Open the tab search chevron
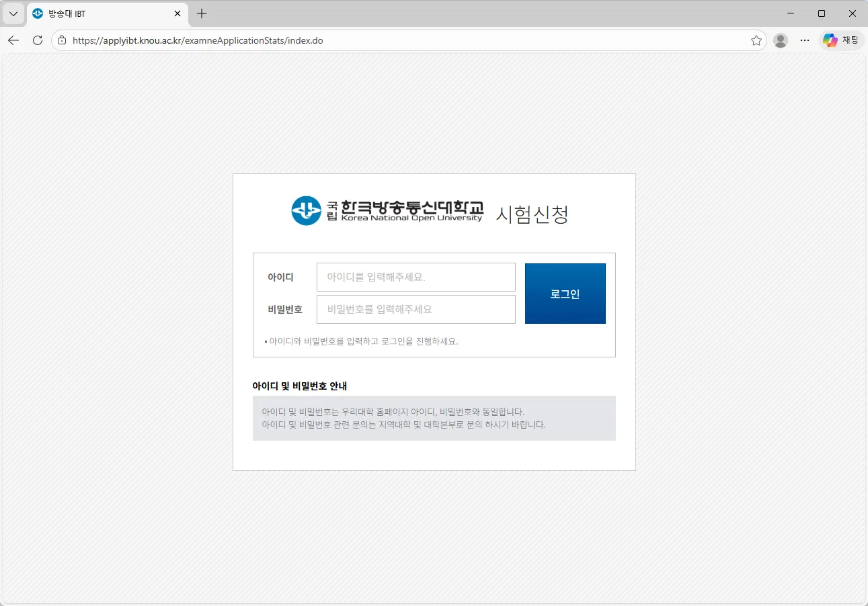The width and height of the screenshot is (868, 606). 13,13
